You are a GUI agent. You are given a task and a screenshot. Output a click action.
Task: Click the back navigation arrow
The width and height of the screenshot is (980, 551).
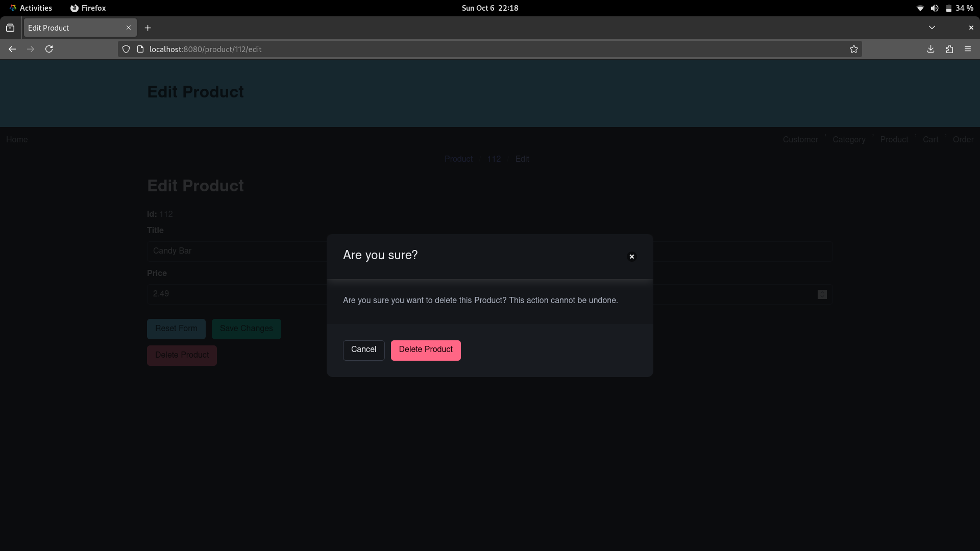pyautogui.click(x=12, y=48)
